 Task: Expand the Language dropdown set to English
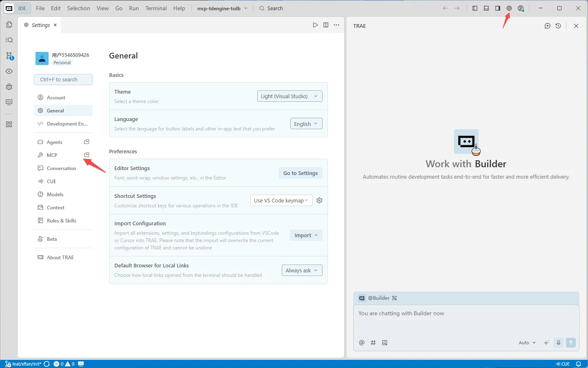pos(306,124)
